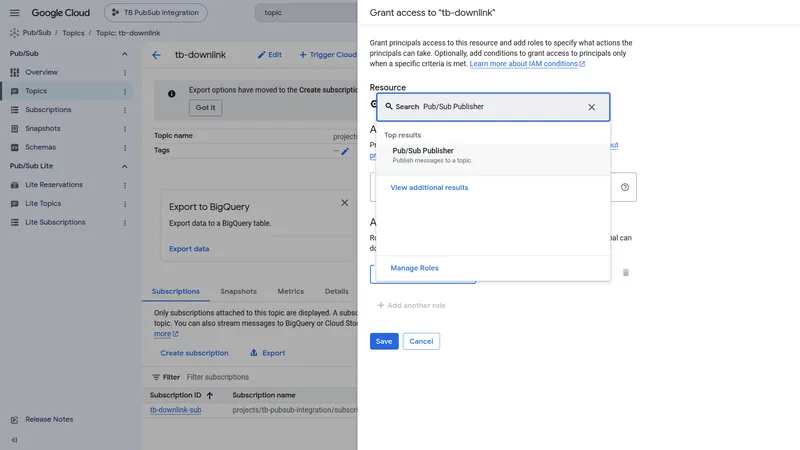The width and height of the screenshot is (800, 450).
Task: Click View additional results
Action: [429, 188]
